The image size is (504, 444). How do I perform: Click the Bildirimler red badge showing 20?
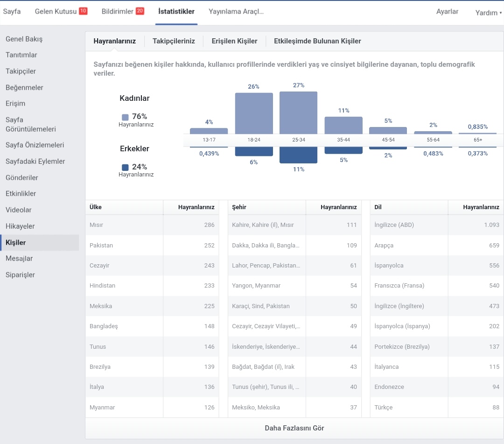(140, 11)
